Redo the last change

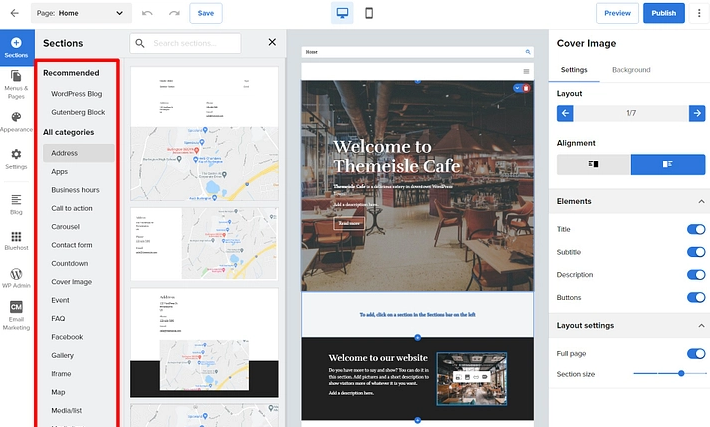(x=174, y=13)
